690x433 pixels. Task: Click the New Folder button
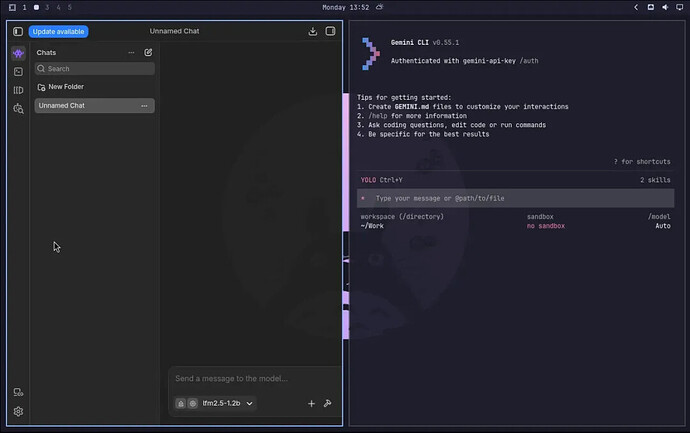tap(61, 87)
